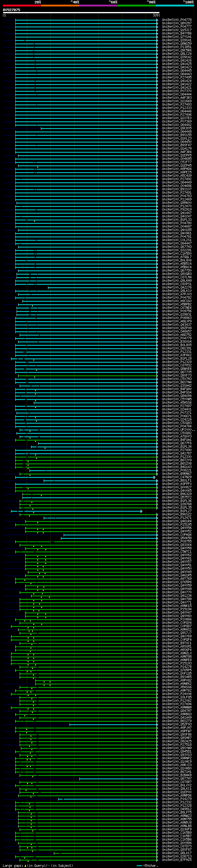Click the purple ~60% identity legend segment
Screen dimensions: 197x868
coord(99,6)
